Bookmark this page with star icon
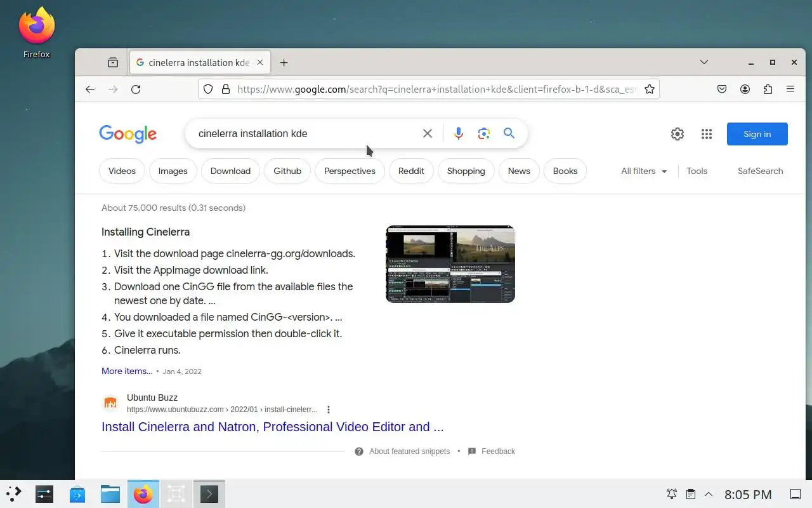The width and height of the screenshot is (812, 508). point(649,90)
